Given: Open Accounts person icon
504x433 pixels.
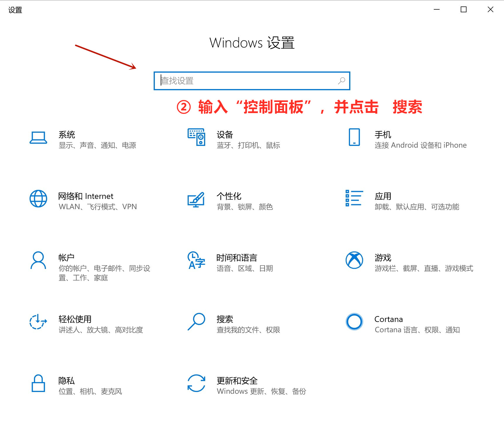Looking at the screenshot, I should tap(38, 260).
